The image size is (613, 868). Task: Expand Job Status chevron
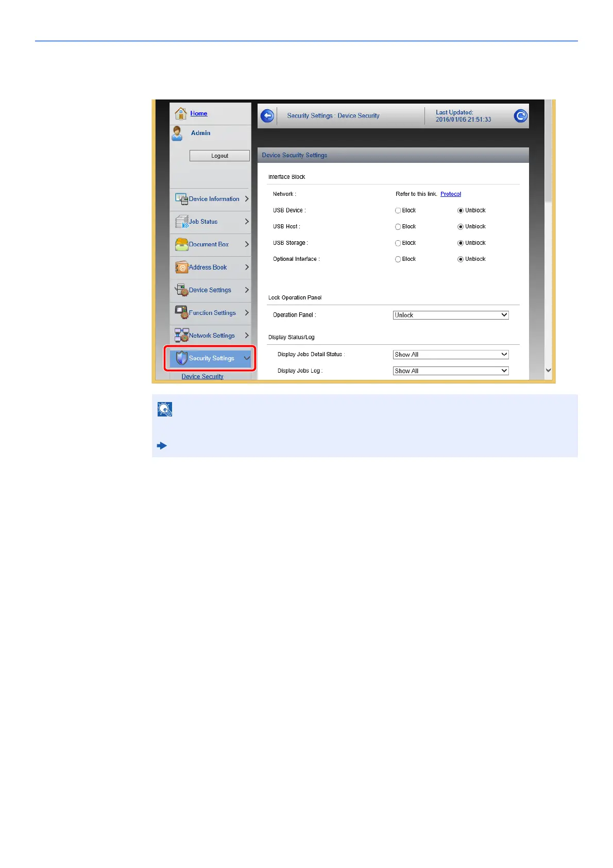247,222
